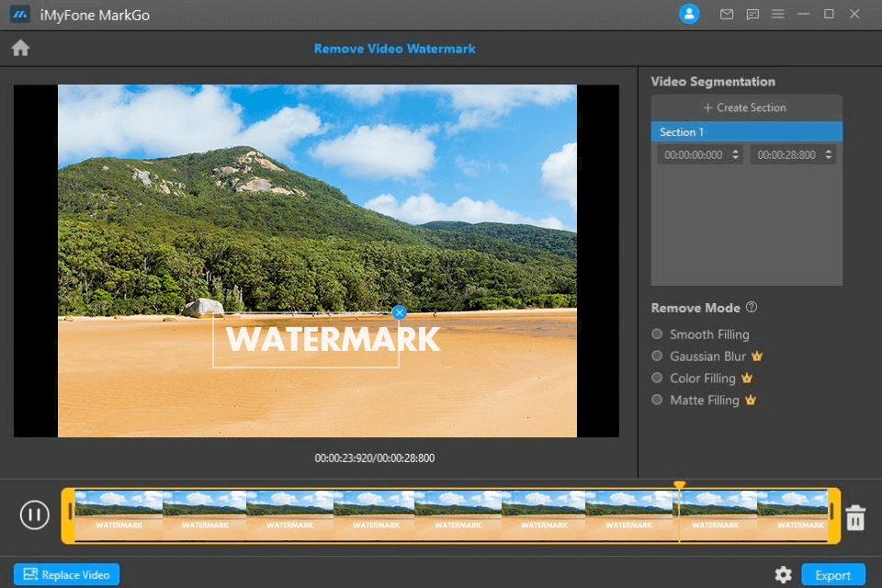The height and width of the screenshot is (588, 882).
Task: Click the Export button
Action: click(x=833, y=573)
